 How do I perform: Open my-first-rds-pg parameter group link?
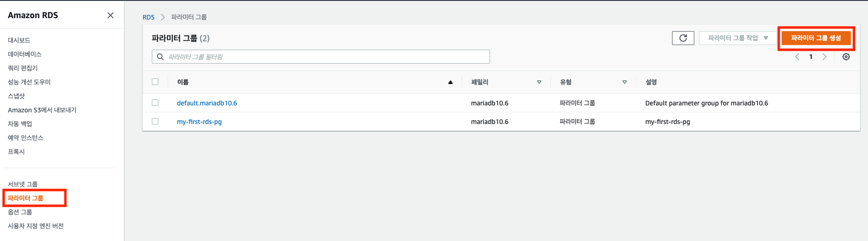(x=199, y=122)
